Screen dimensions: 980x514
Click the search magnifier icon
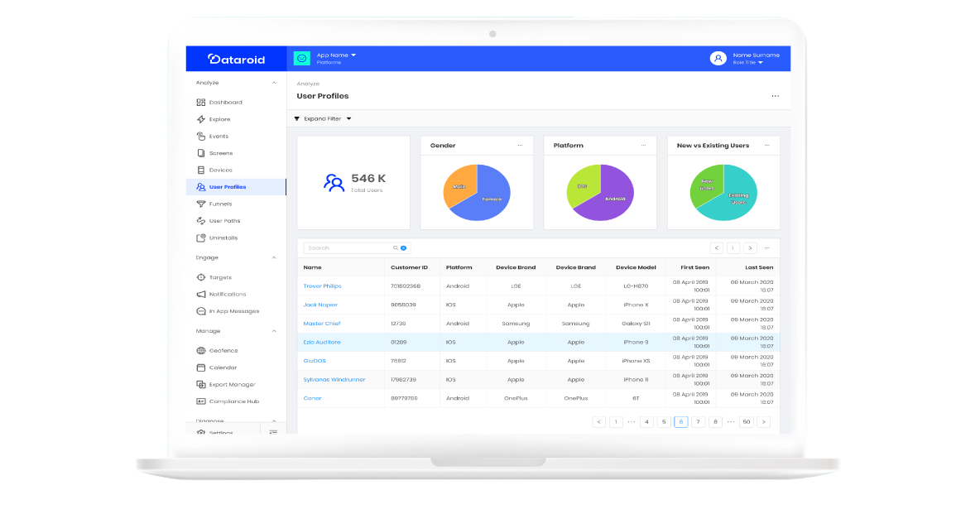point(395,248)
